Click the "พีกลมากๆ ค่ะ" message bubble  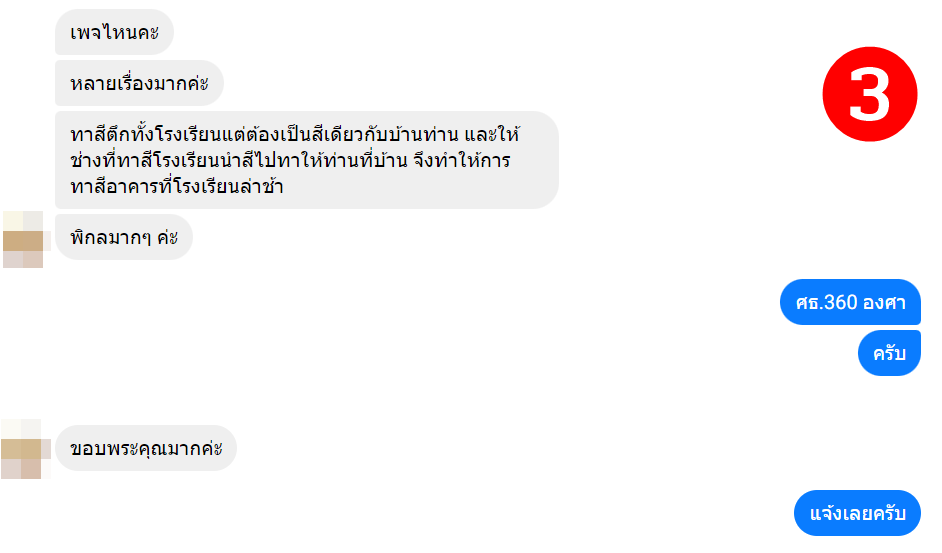click(123, 238)
